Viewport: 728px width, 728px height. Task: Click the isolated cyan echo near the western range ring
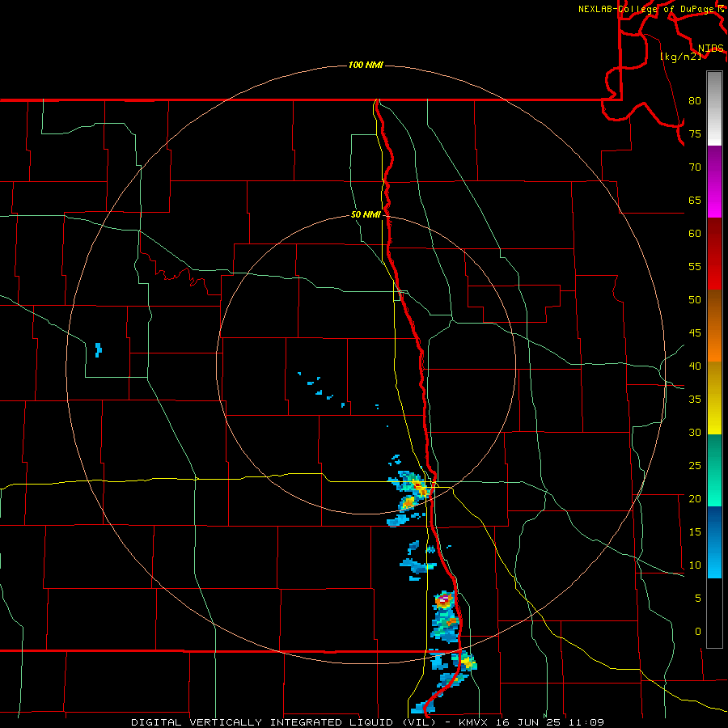click(x=98, y=349)
